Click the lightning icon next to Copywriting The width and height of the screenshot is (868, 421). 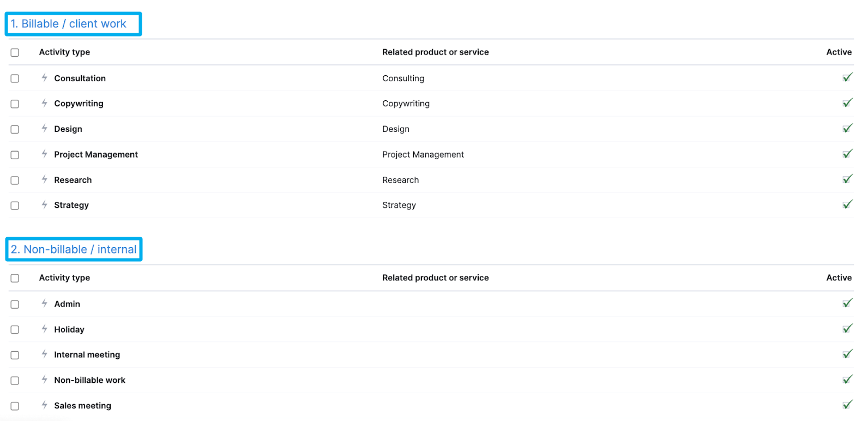(x=45, y=103)
